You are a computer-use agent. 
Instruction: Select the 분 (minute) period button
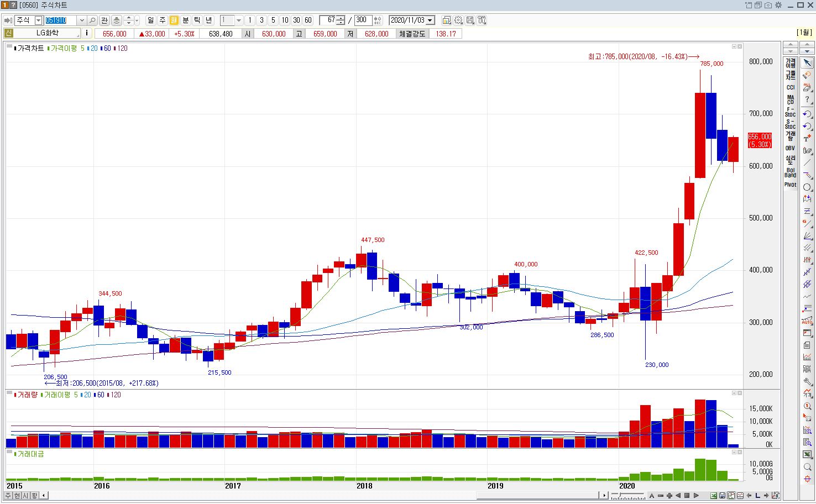click(x=186, y=20)
